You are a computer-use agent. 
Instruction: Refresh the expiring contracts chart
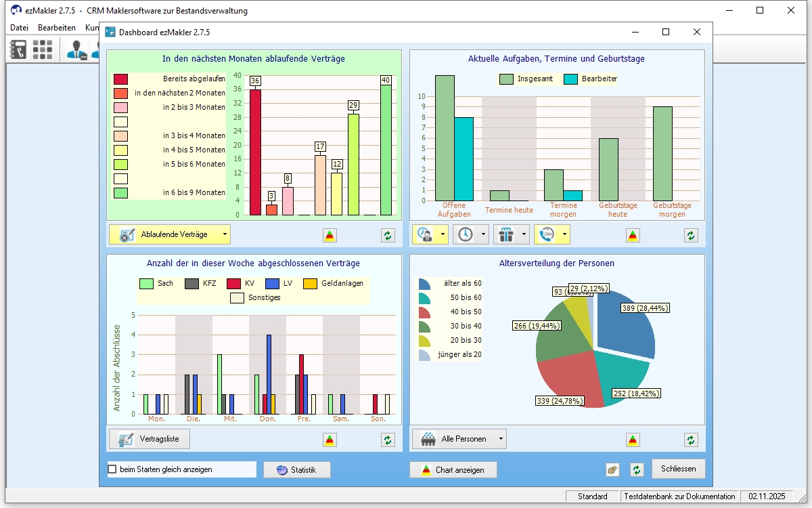point(388,235)
